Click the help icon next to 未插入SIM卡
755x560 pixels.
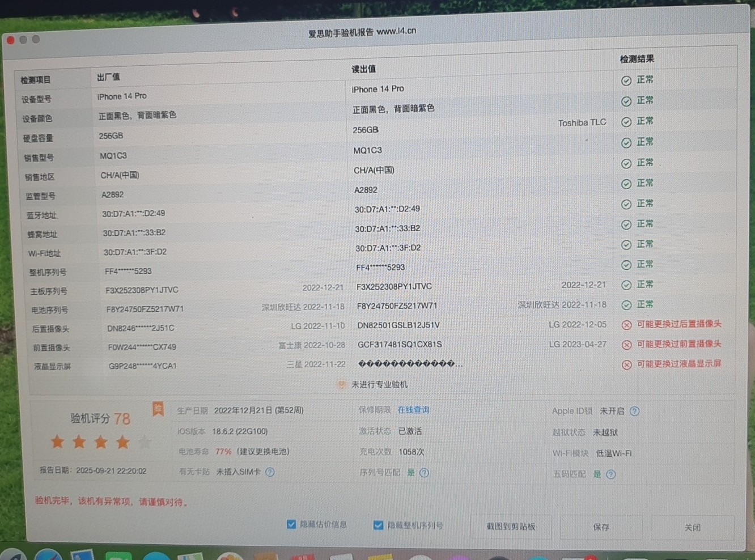(270, 472)
